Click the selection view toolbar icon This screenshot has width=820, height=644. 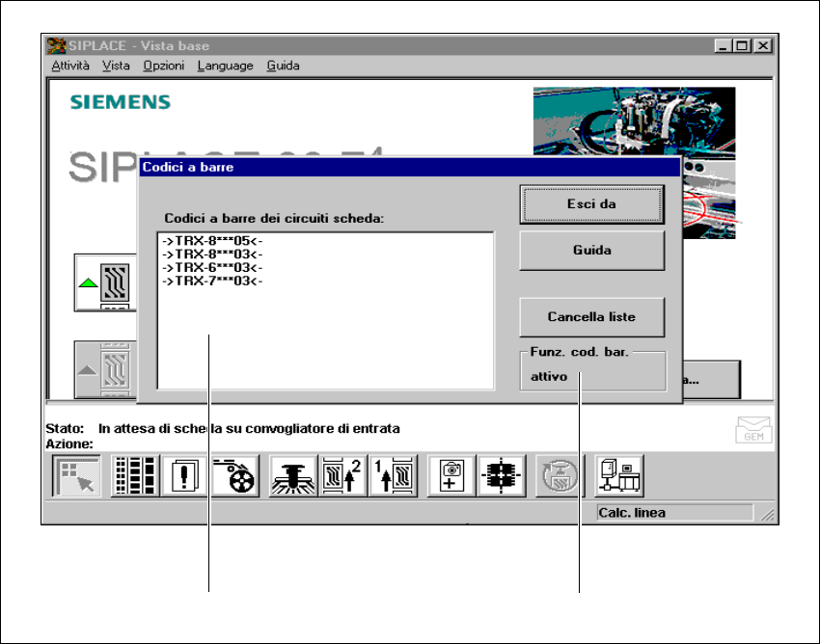coord(76,475)
